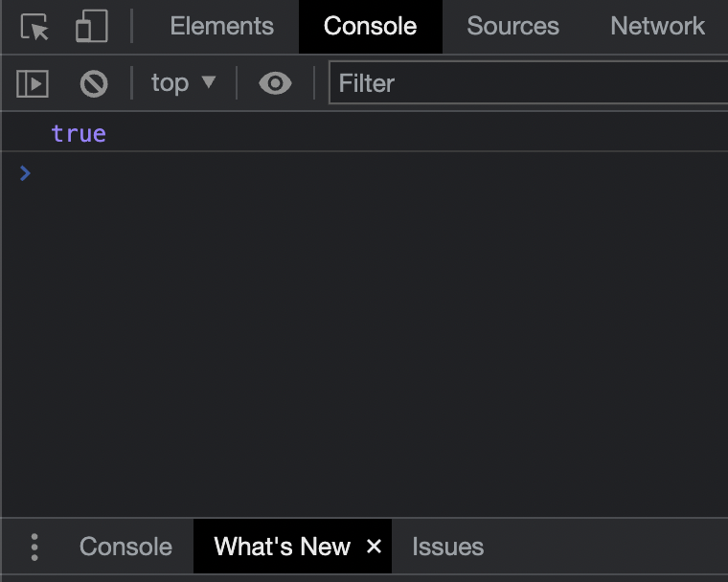728x582 pixels.
Task: Switch to the Elements tab
Action: point(221,27)
